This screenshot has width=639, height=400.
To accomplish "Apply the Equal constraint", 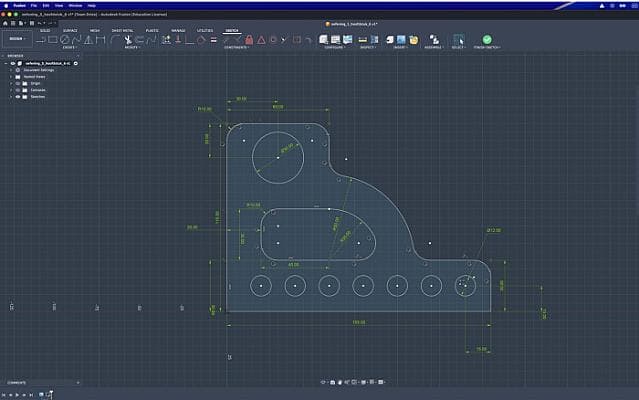I will click(214, 40).
